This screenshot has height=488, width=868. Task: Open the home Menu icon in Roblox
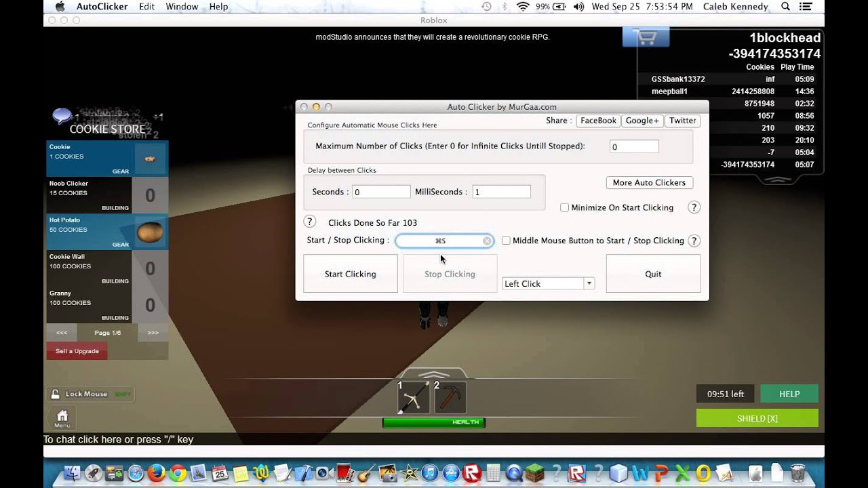[62, 417]
